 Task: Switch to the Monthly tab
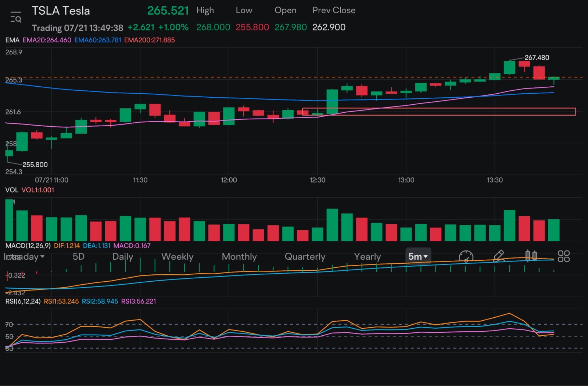[x=239, y=257]
